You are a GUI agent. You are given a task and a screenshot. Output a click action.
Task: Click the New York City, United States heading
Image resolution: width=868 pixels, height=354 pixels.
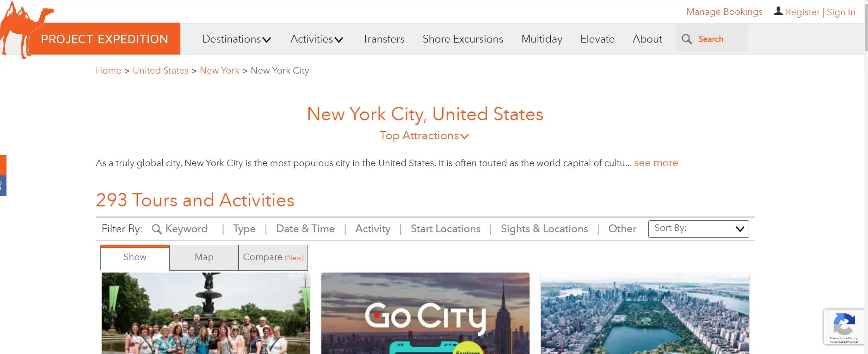click(425, 114)
